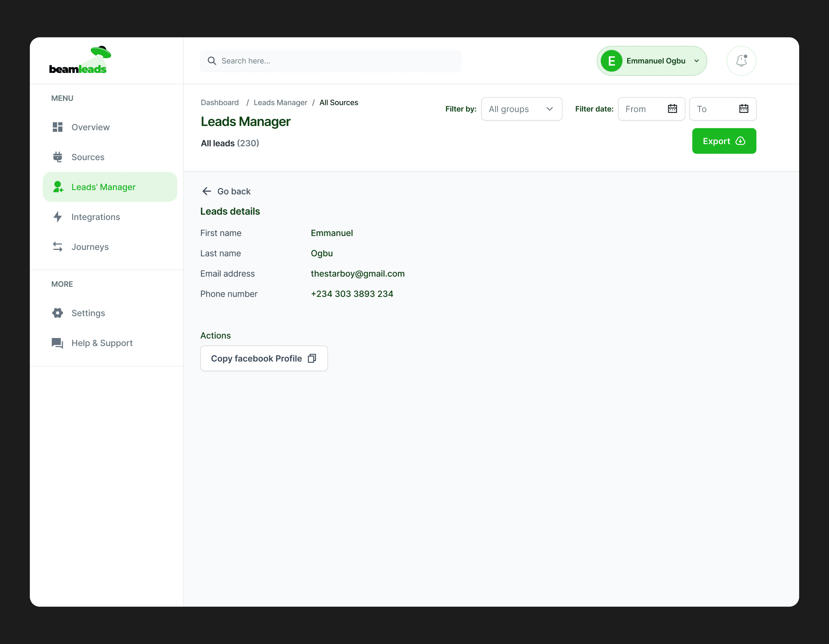Expand the All groups filter dropdown
This screenshot has height=644, width=829.
click(521, 109)
